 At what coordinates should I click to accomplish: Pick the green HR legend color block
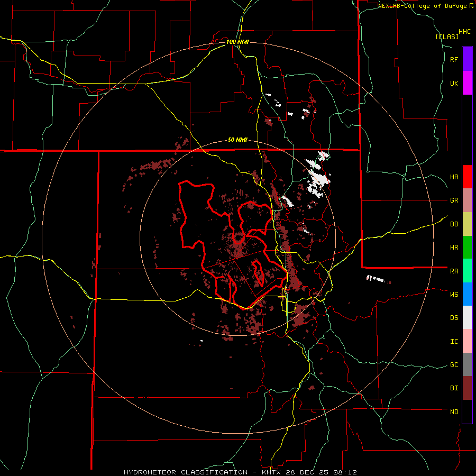pos(467,248)
